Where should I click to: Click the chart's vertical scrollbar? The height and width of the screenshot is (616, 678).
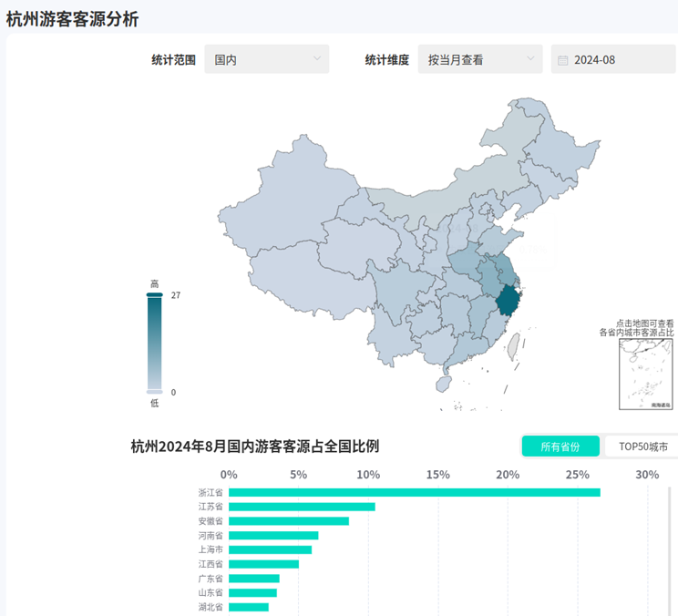[672, 547]
